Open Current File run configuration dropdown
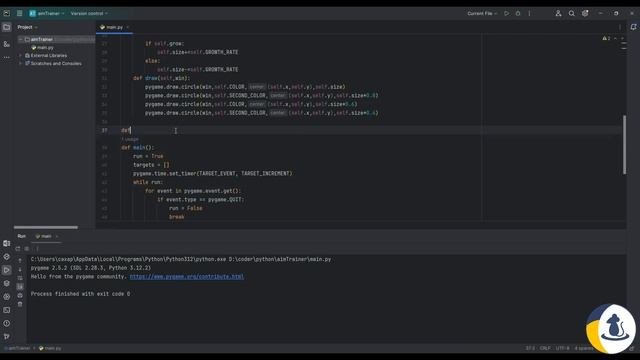The width and height of the screenshot is (640, 360). click(x=482, y=13)
